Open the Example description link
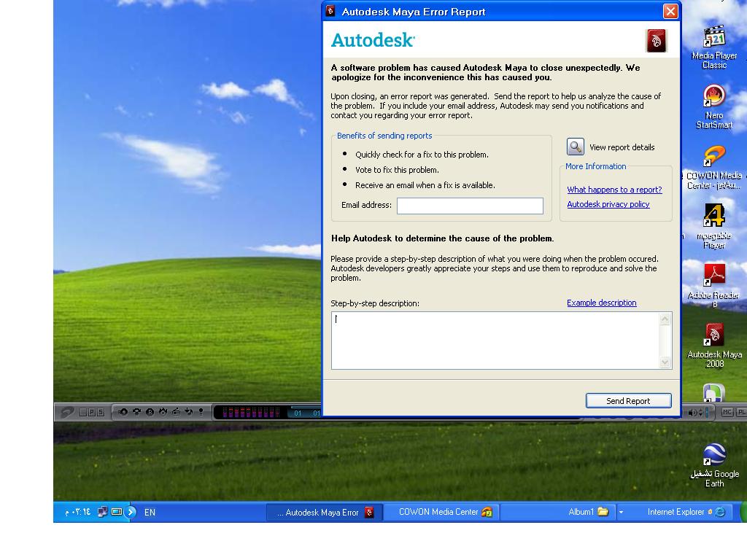 coord(601,303)
